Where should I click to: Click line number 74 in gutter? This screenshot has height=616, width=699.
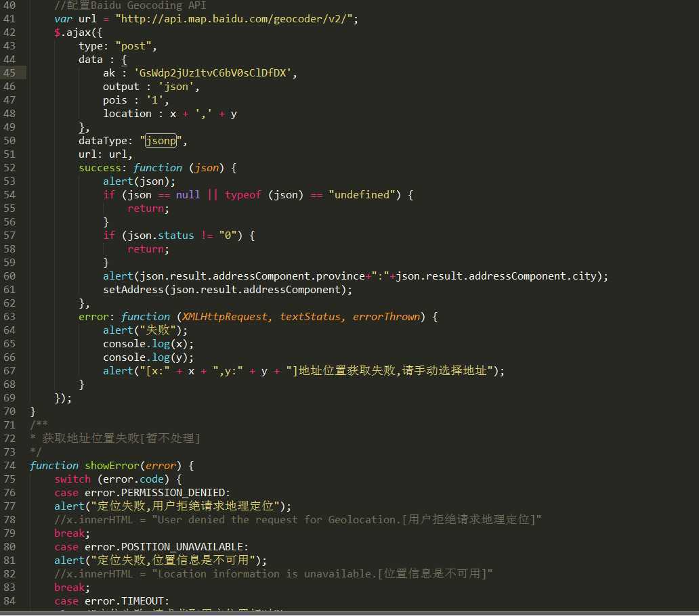[x=9, y=466]
